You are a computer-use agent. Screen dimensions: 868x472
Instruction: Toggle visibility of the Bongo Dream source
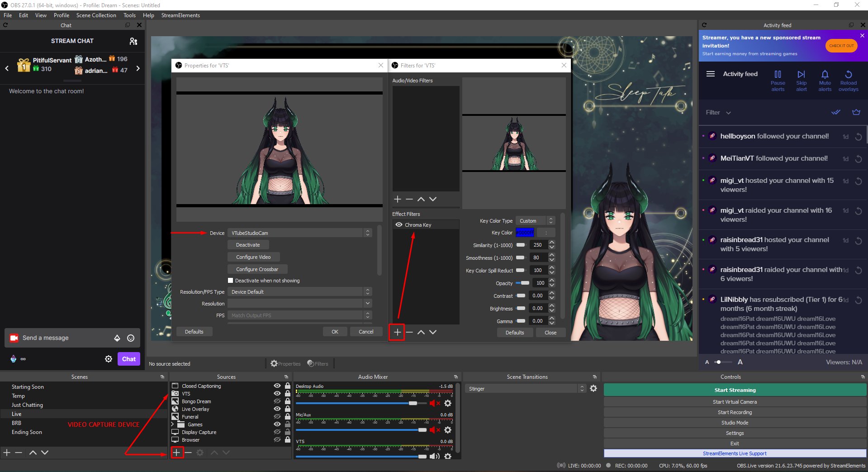[277, 401]
